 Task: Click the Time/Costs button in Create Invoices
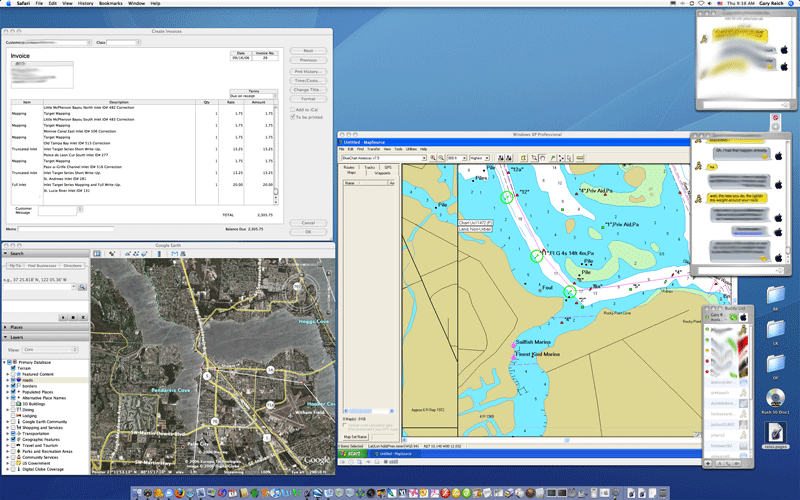tap(308, 81)
